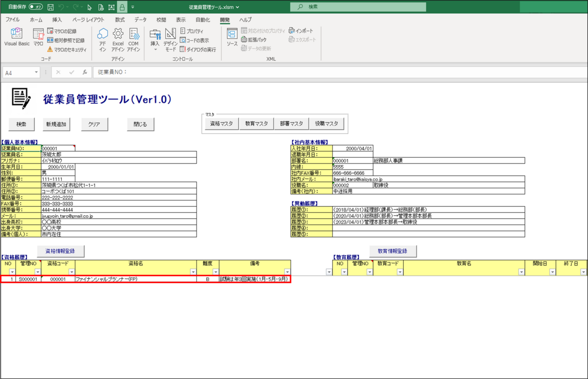The height and width of the screenshot is (379, 588).
Task: Open the 部署マスタ button
Action: [292, 124]
